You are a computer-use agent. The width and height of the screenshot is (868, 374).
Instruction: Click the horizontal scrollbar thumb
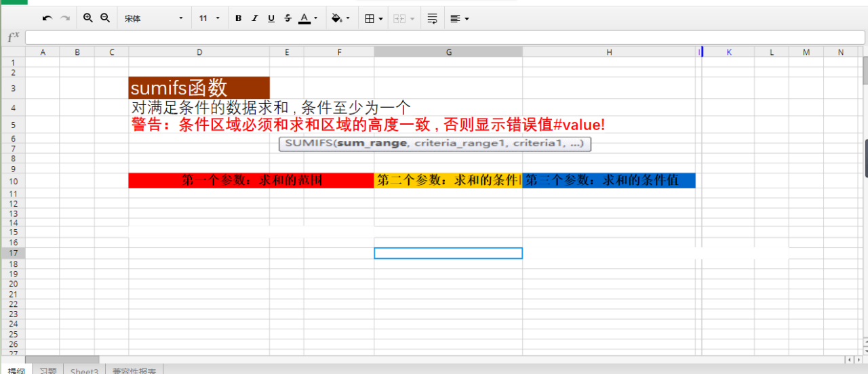62,359
